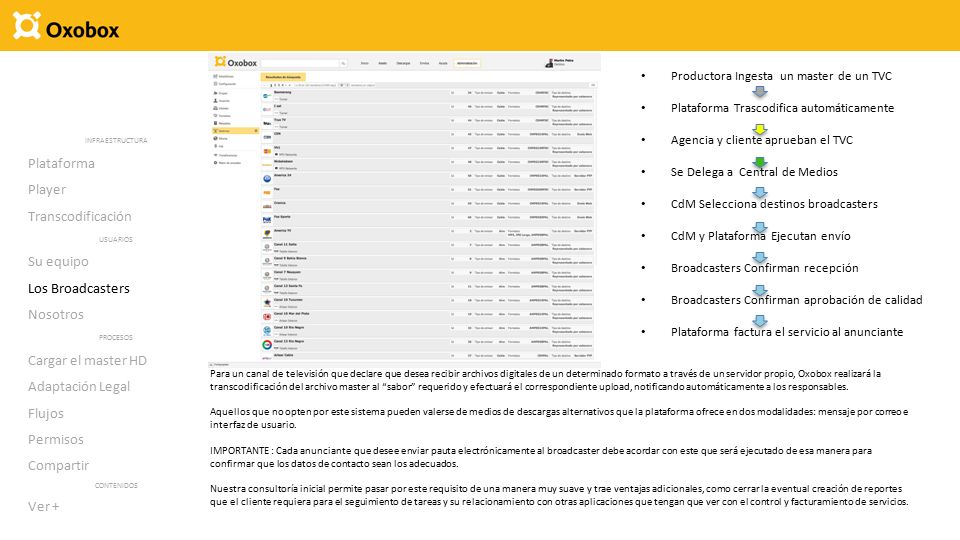
Task: Select the Los Broadcasters menu entry
Action: pyautogui.click(x=79, y=288)
